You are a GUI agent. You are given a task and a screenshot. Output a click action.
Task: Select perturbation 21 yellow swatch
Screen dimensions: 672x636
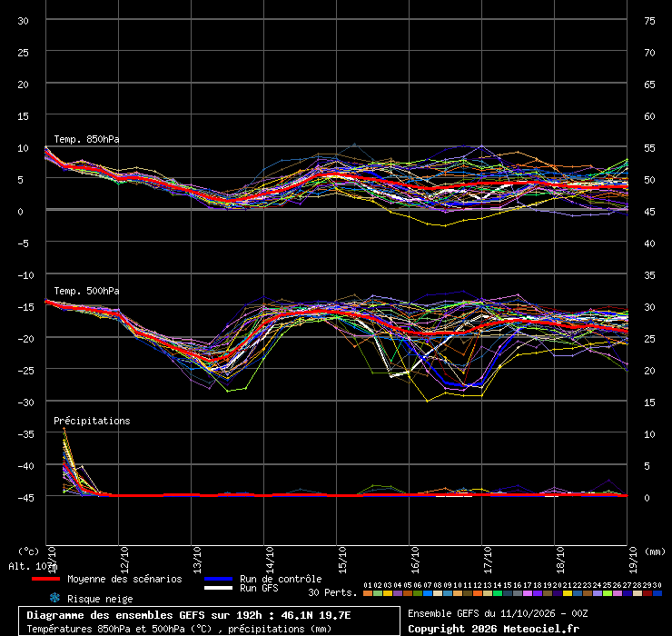[x=567, y=593]
